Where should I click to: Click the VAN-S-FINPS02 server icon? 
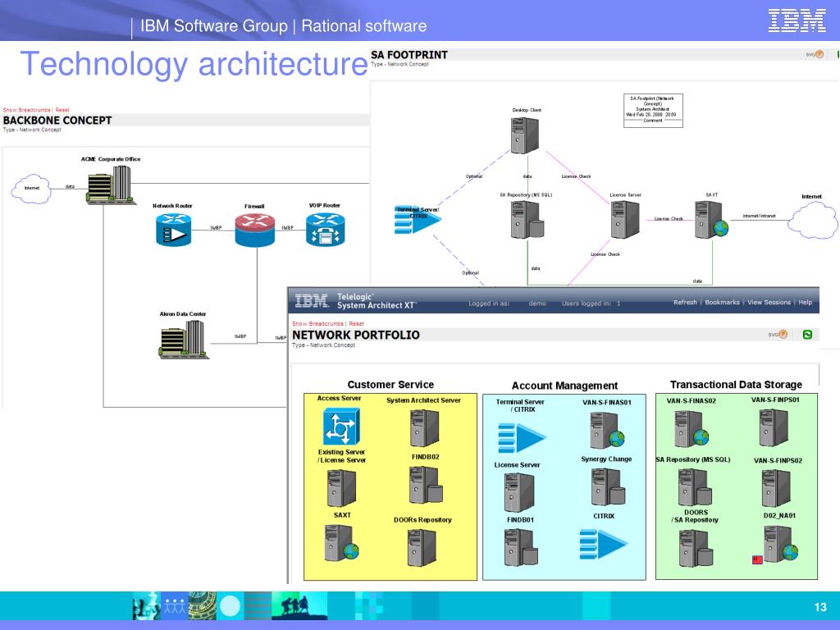[776, 488]
